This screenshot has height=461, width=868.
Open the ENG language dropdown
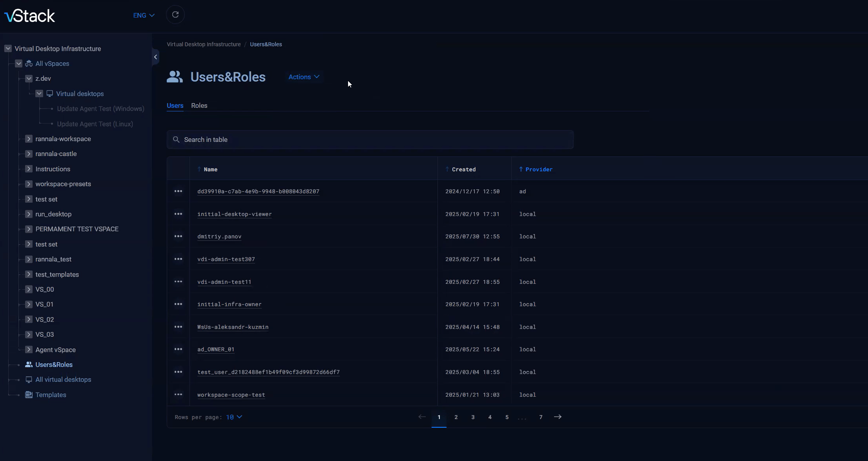pos(144,15)
